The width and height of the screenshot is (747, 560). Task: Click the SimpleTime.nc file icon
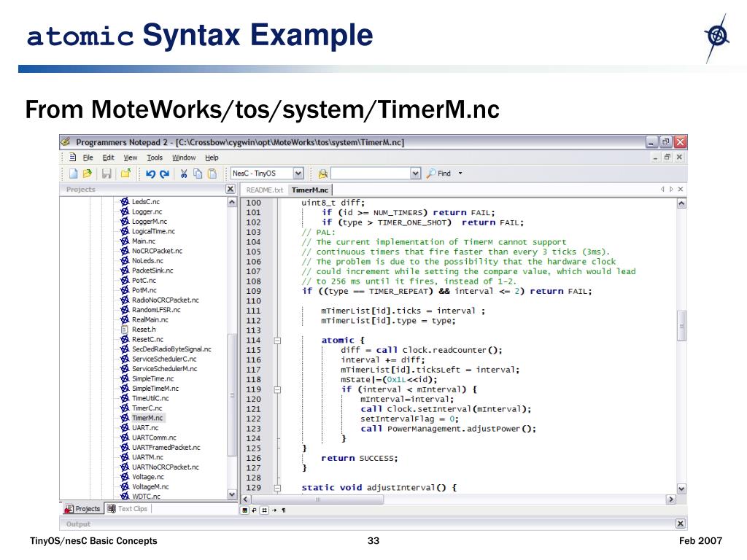[125, 378]
